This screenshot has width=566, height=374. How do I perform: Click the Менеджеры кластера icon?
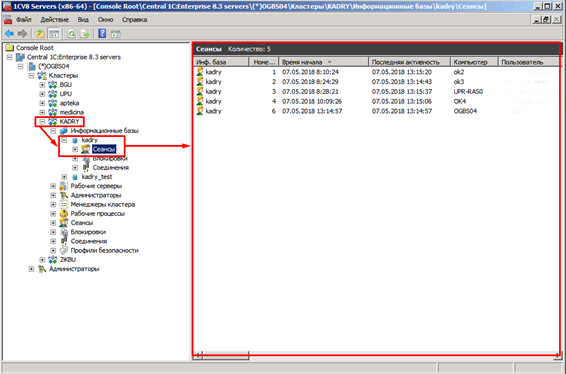click(x=64, y=204)
